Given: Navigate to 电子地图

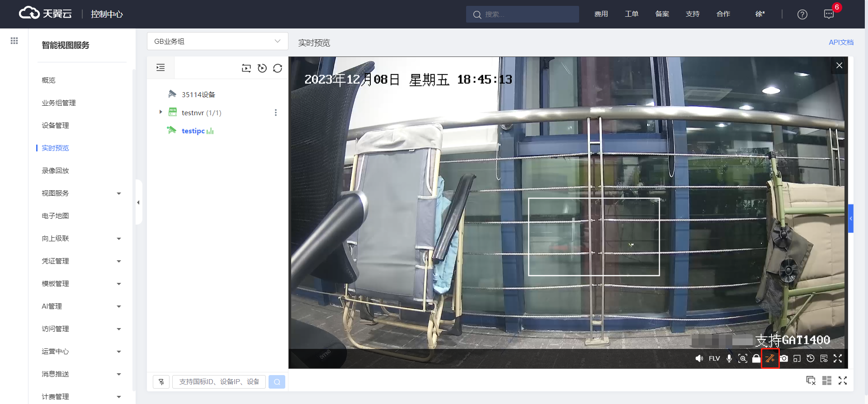Looking at the screenshot, I should coord(55,216).
